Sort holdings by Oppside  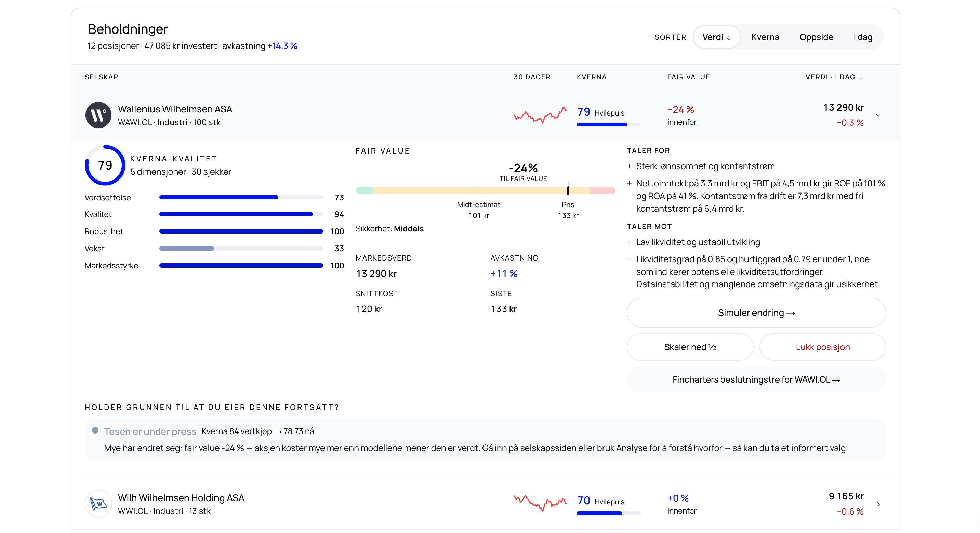[816, 37]
